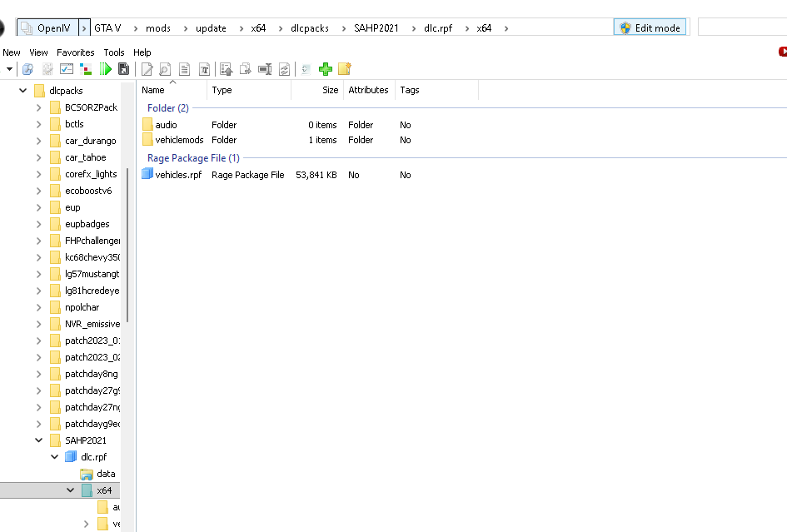Click the Tags column header

coord(436,90)
